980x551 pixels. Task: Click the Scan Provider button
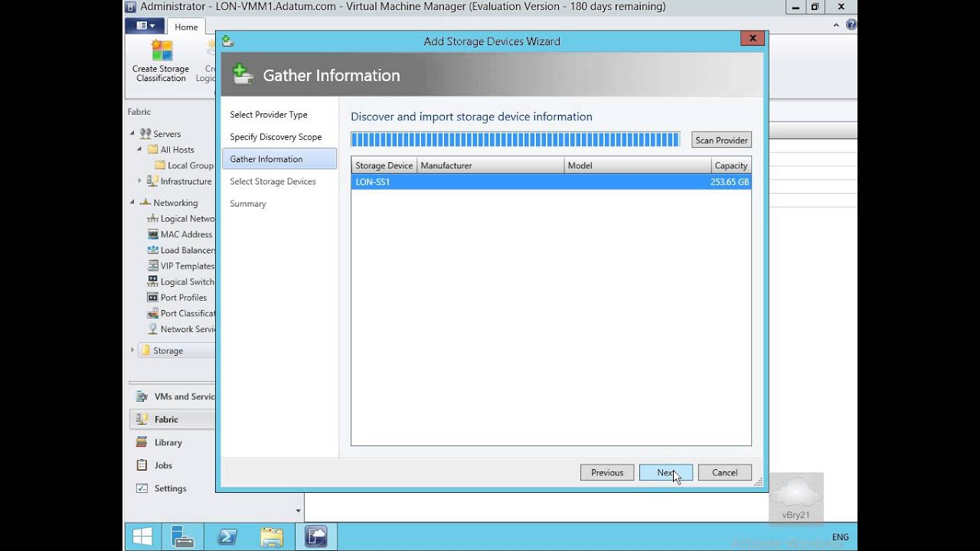[x=721, y=140]
